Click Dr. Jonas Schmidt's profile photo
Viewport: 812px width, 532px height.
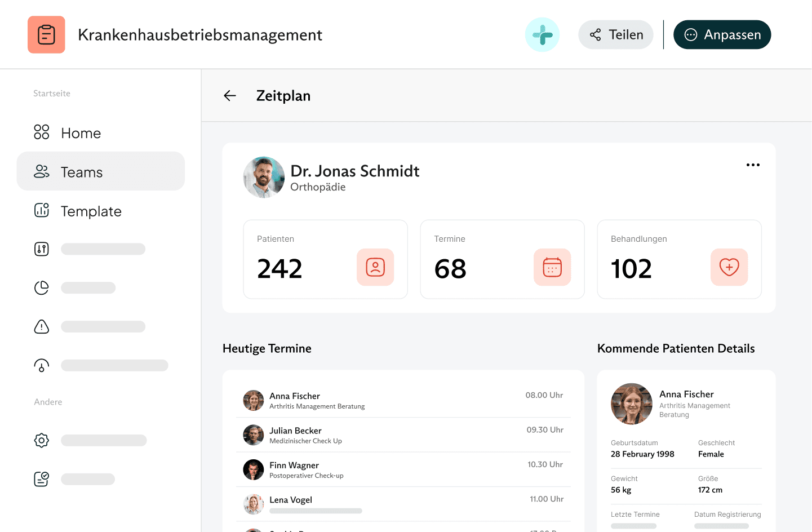pyautogui.click(x=264, y=178)
